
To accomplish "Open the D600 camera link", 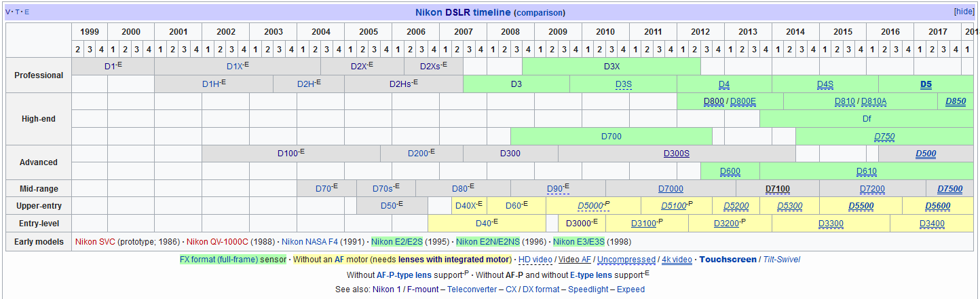I will pos(730,171).
